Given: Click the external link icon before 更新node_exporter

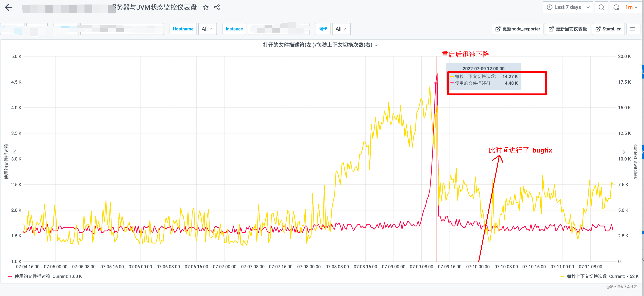Looking at the screenshot, I should [x=498, y=29].
